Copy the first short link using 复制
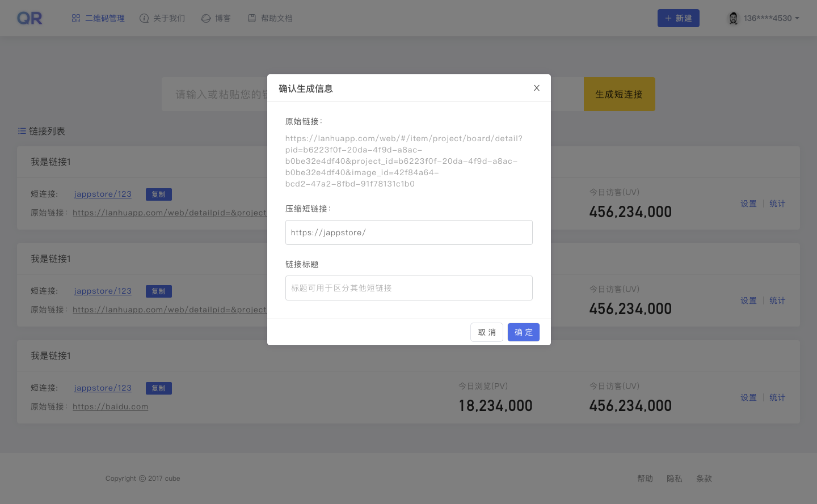817x504 pixels. tap(158, 194)
